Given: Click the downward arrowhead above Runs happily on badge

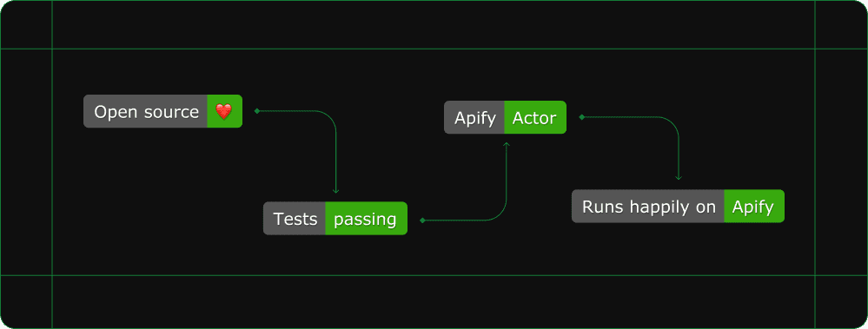Looking at the screenshot, I should click(x=678, y=177).
